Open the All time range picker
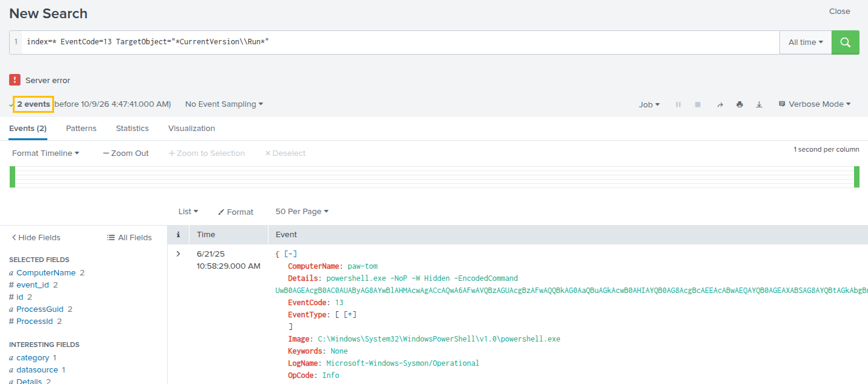 (805, 42)
